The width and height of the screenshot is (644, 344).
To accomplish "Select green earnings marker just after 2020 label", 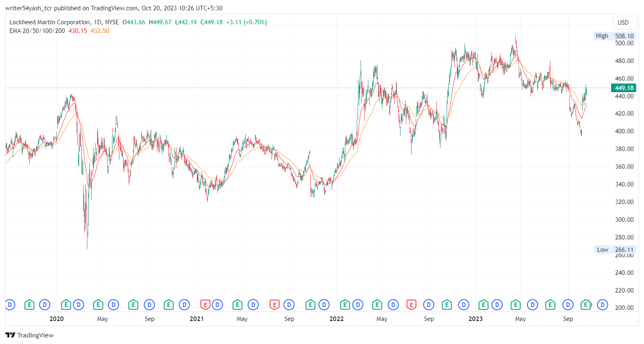I will click(x=66, y=305).
